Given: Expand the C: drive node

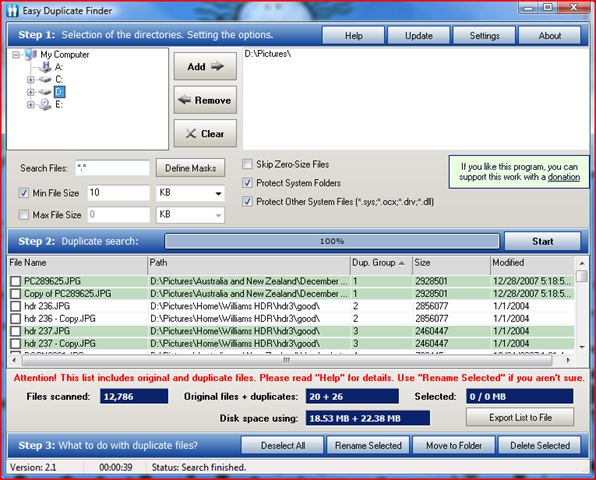Looking at the screenshot, I should (x=31, y=80).
